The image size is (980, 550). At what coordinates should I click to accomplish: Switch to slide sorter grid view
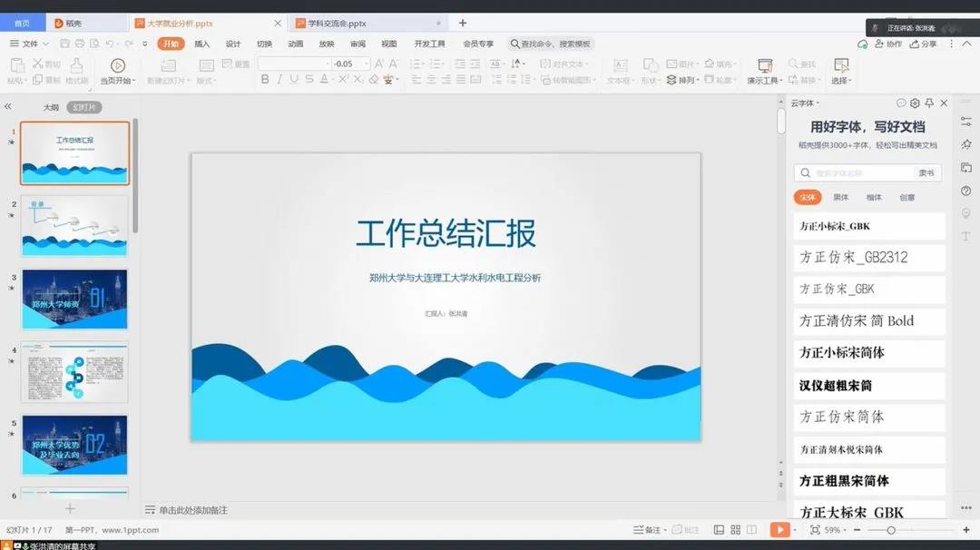pos(735,529)
